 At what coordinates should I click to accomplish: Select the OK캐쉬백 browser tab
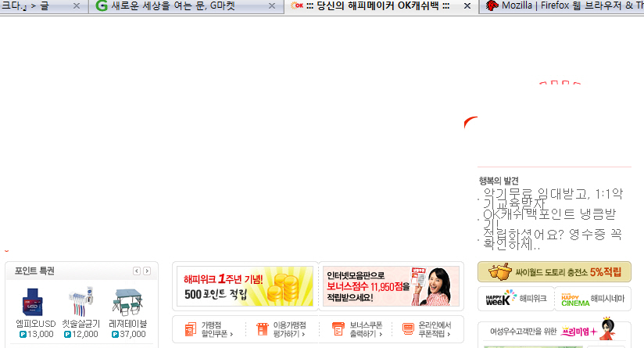coord(381,6)
